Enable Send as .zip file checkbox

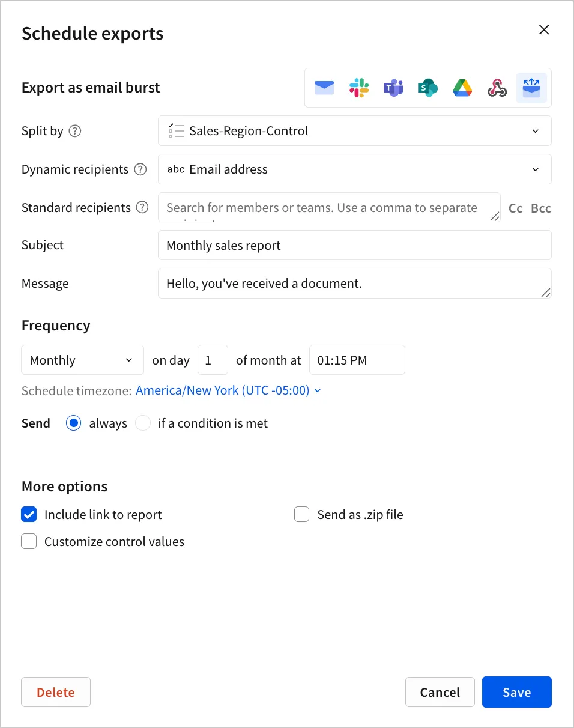point(301,515)
